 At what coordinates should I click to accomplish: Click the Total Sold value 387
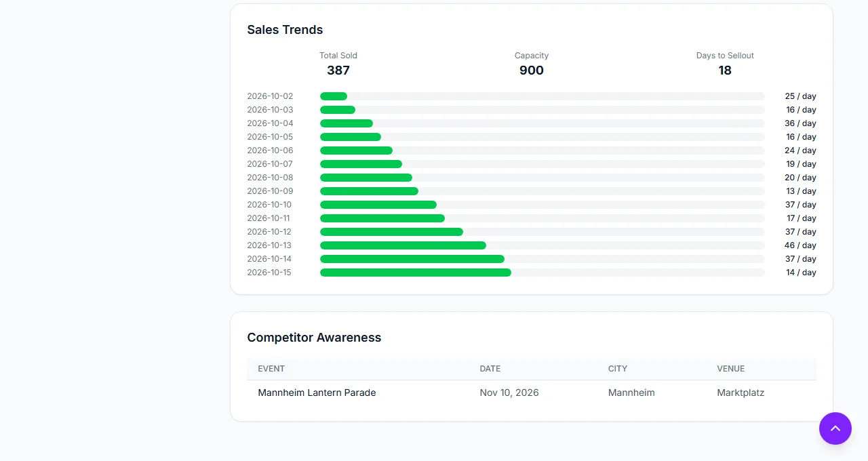point(338,71)
